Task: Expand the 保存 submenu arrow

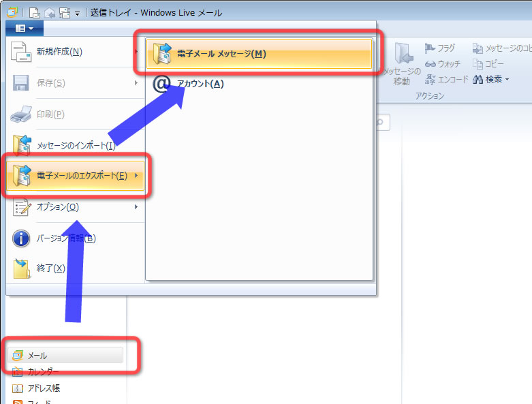Action: (136, 82)
